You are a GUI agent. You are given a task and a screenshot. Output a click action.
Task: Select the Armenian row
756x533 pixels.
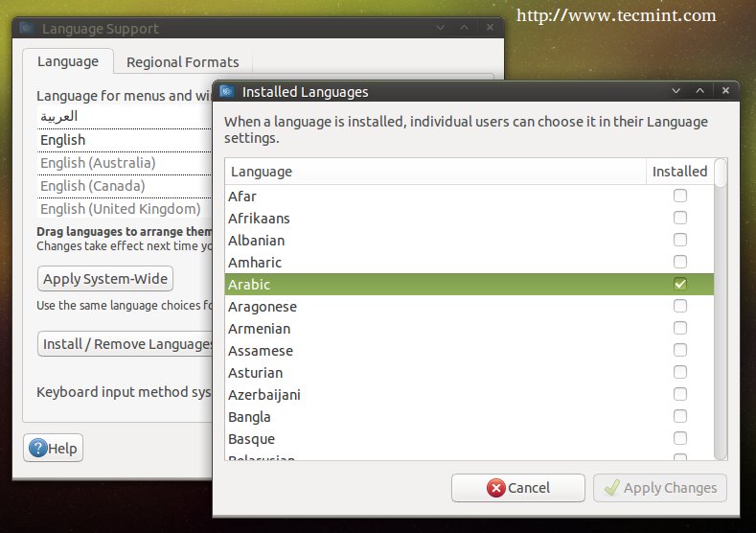pyautogui.click(x=470, y=329)
